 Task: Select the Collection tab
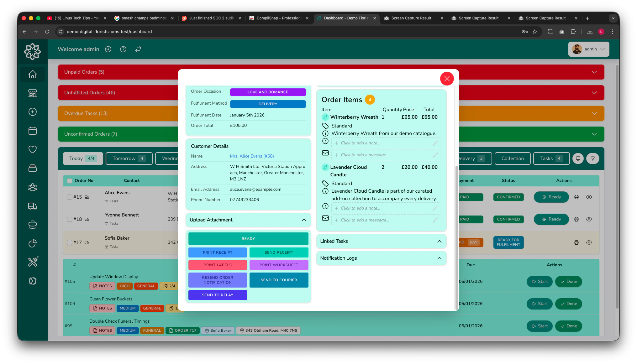pos(512,159)
